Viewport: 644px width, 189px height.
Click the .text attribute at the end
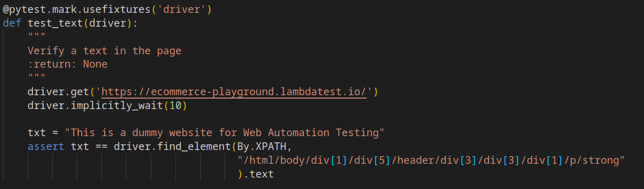259,174
